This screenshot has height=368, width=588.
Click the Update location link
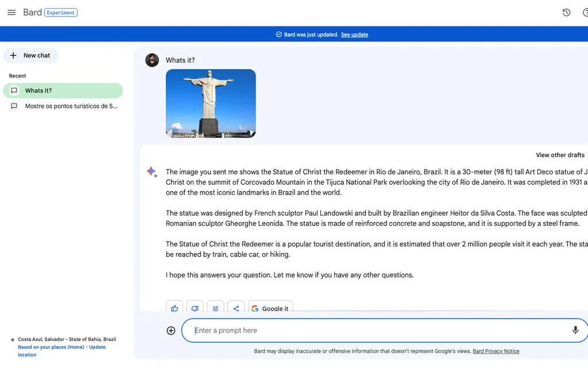pyautogui.click(x=97, y=347)
